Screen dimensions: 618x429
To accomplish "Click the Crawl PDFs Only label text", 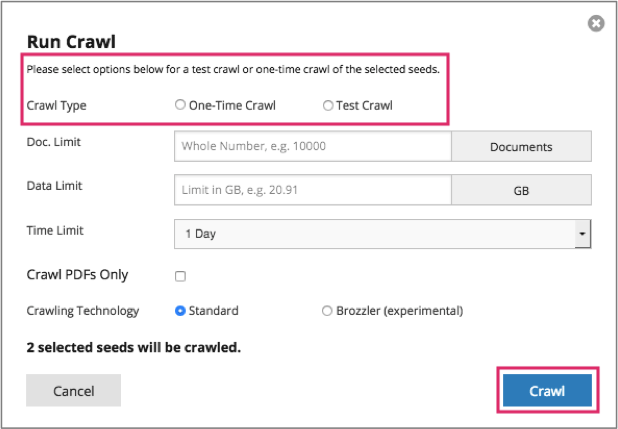I will pyautogui.click(x=77, y=275).
